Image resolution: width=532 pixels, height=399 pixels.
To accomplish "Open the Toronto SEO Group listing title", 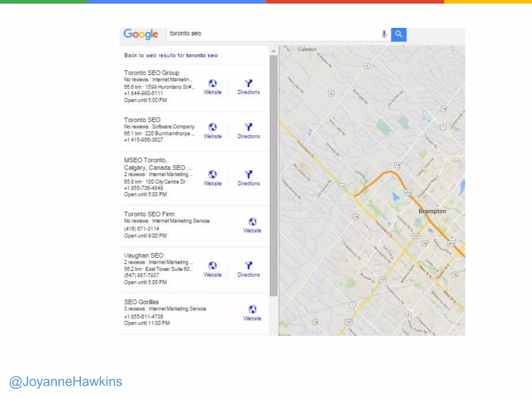I will click(151, 73).
